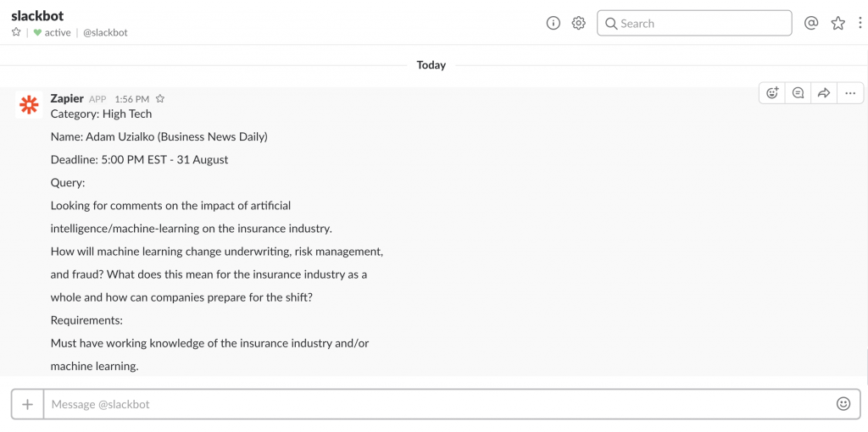Click the plus attachment button
This screenshot has width=868, height=432.
click(x=28, y=404)
